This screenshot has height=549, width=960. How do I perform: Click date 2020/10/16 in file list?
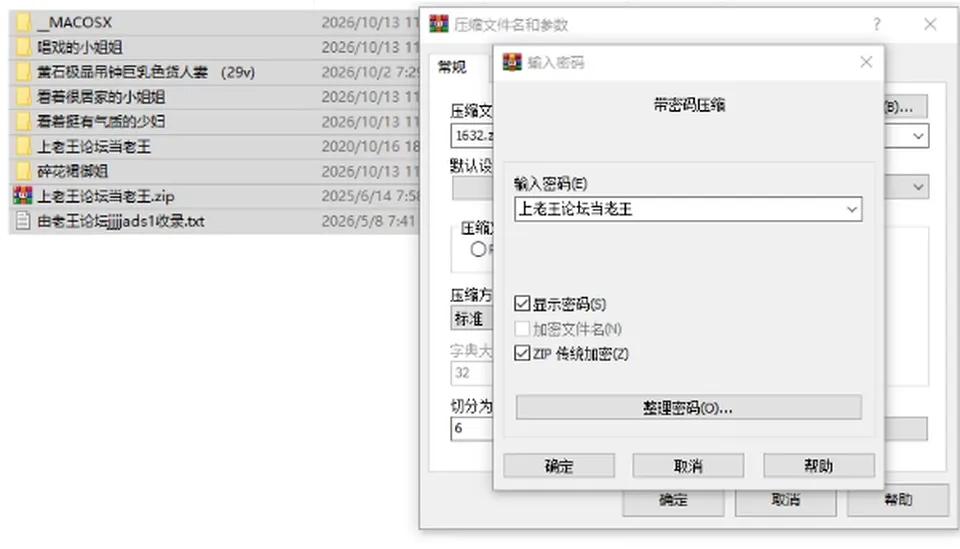pos(370,146)
